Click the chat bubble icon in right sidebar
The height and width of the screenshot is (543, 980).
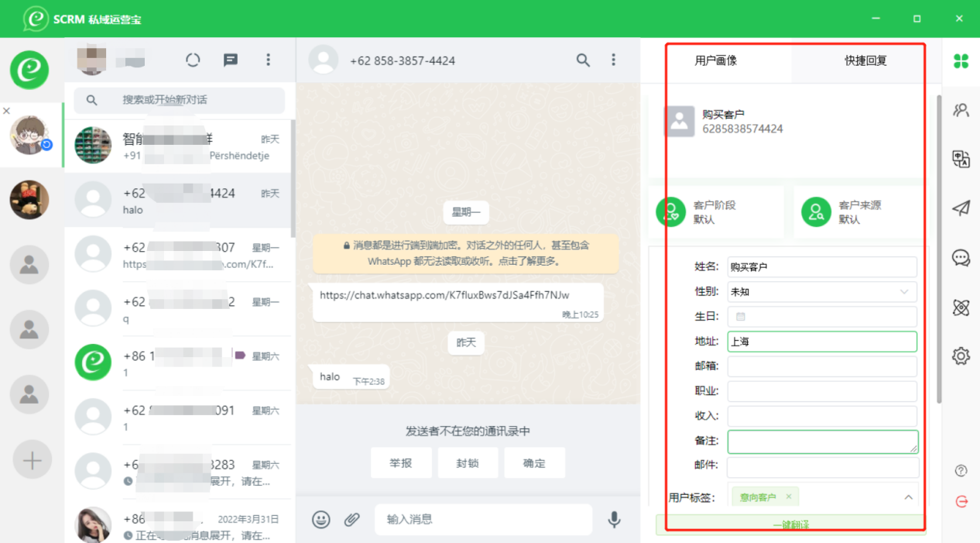pyautogui.click(x=961, y=258)
